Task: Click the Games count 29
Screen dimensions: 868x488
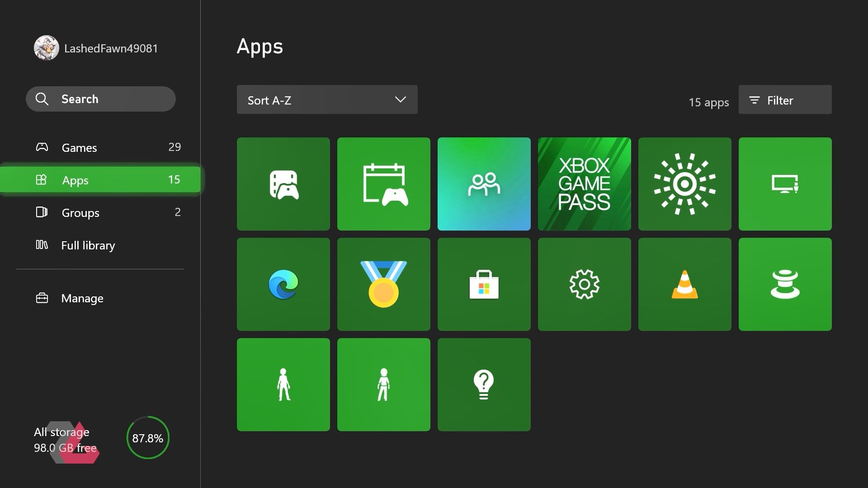Action: tap(175, 147)
